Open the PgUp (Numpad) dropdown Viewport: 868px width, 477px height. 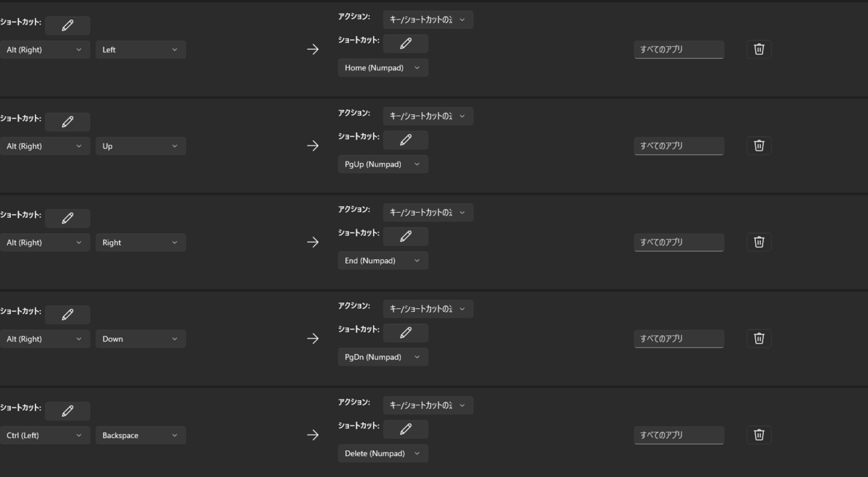click(383, 164)
